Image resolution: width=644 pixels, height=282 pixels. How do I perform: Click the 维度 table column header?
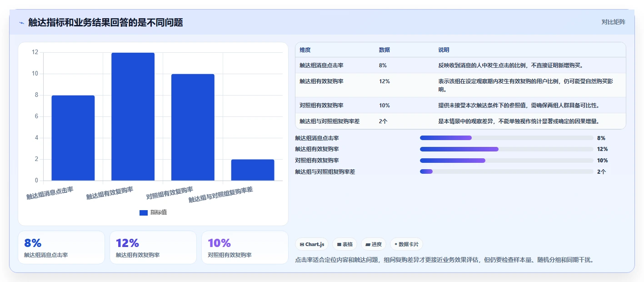pos(305,50)
